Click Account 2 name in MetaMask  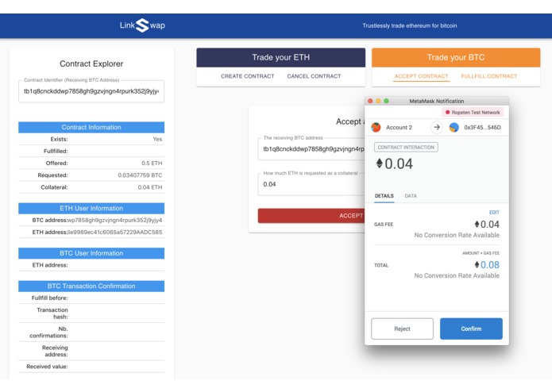(x=399, y=127)
